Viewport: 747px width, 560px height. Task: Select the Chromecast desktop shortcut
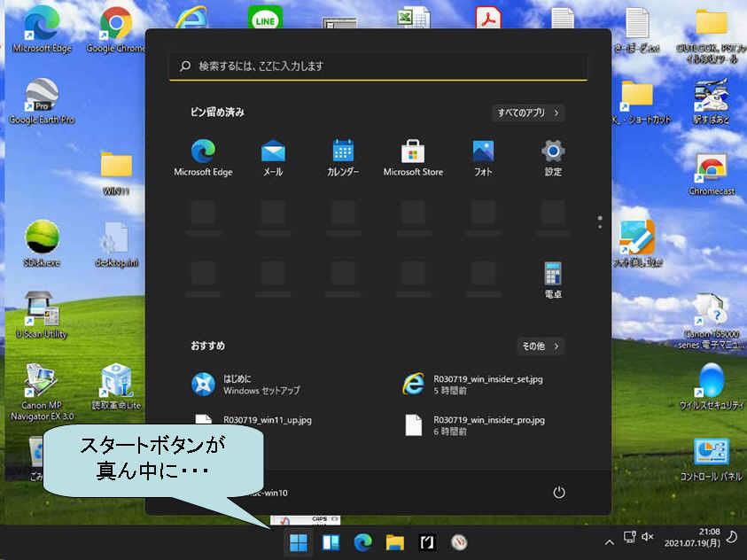click(712, 175)
